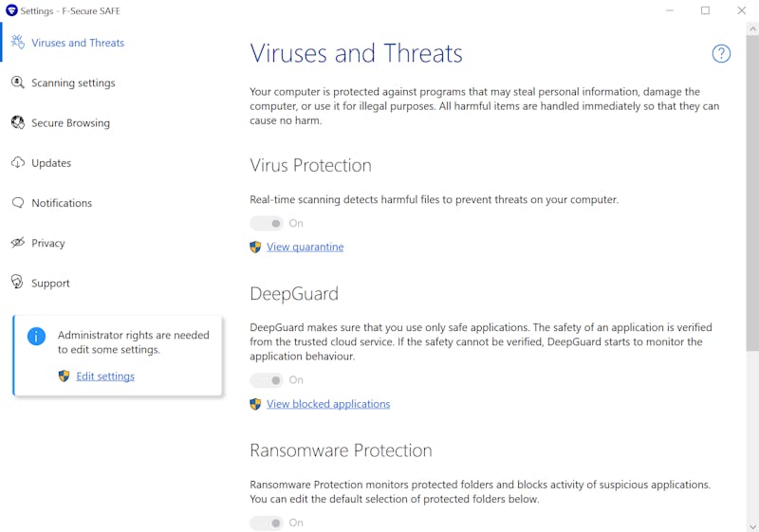Click the Privacy crossed-eye icon
The image size is (759, 532).
pos(18,243)
